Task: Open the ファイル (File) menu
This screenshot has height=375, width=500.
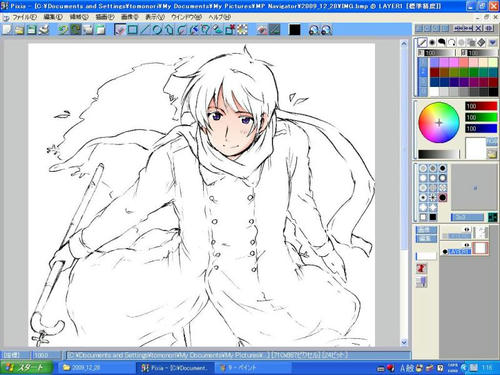Action: 25,17
